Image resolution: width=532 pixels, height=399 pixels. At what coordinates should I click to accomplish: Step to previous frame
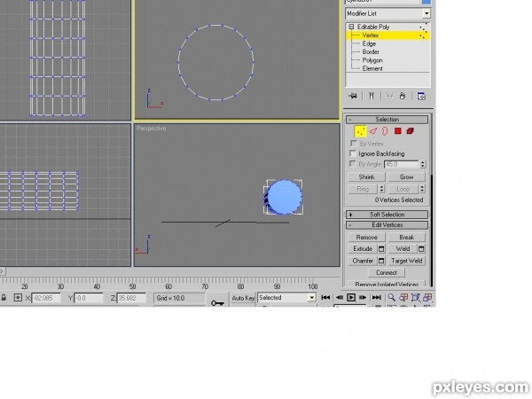339,298
